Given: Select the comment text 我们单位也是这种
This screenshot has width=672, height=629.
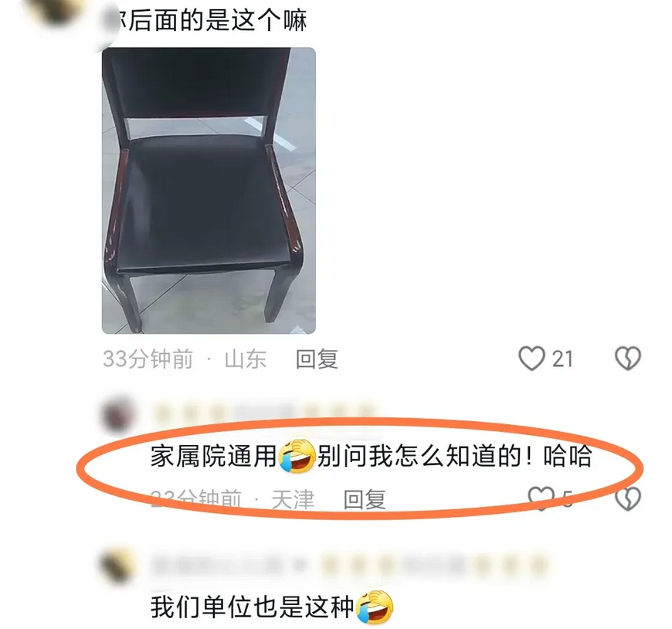Looking at the screenshot, I should pyautogui.click(x=253, y=607).
